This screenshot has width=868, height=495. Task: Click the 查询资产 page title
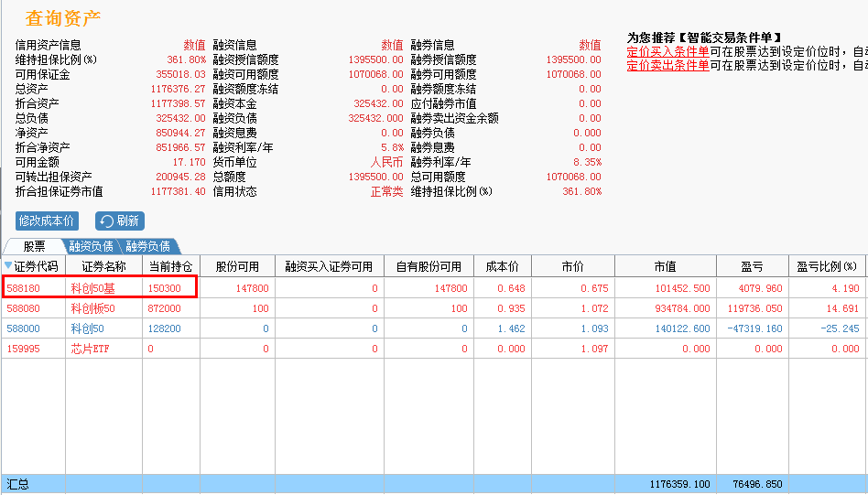[x=62, y=18]
